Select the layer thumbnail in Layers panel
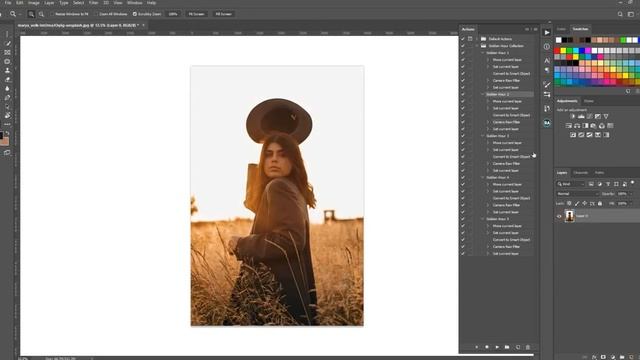The image size is (640, 360). coord(569,216)
